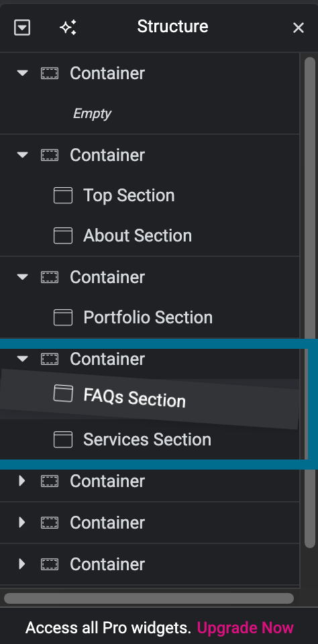Screen dimensions: 318x644
Task: Click the Portfolio Section widget icon
Action: pos(63,317)
